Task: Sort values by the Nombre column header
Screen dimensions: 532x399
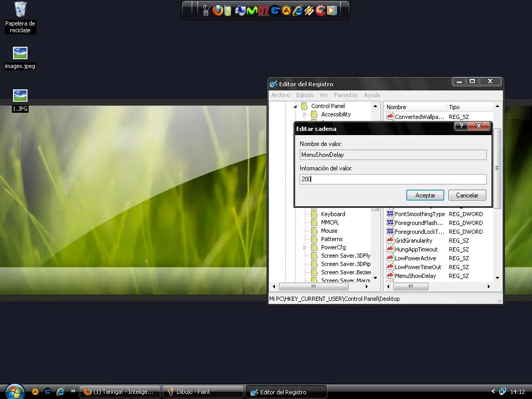Action: [415, 107]
